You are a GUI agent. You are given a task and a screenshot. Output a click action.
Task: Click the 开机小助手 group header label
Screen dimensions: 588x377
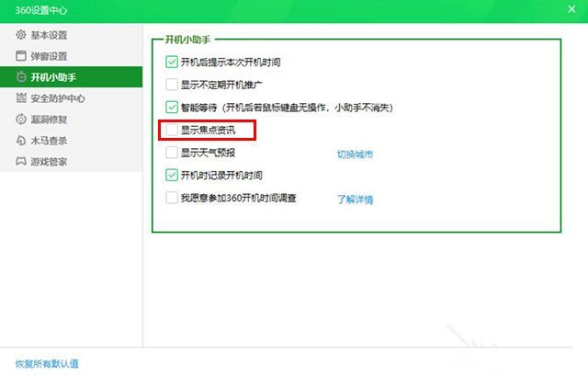click(188, 40)
